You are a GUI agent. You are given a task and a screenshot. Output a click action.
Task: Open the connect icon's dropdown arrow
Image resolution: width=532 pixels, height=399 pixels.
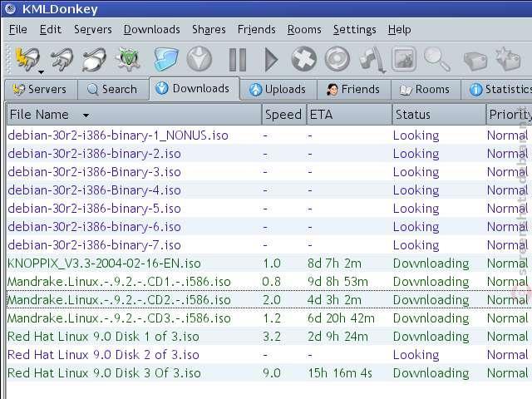tap(42, 72)
